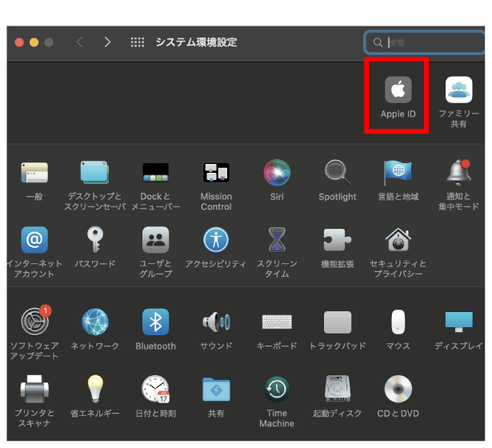Viewport: 492px width, 448px height.
Task: Open the 起動ディスク preferences
Action: coord(338,390)
